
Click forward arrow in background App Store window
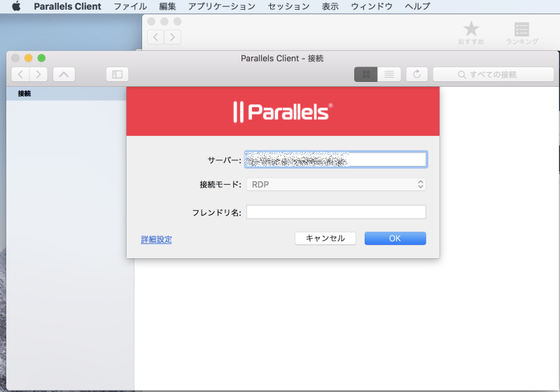point(172,37)
